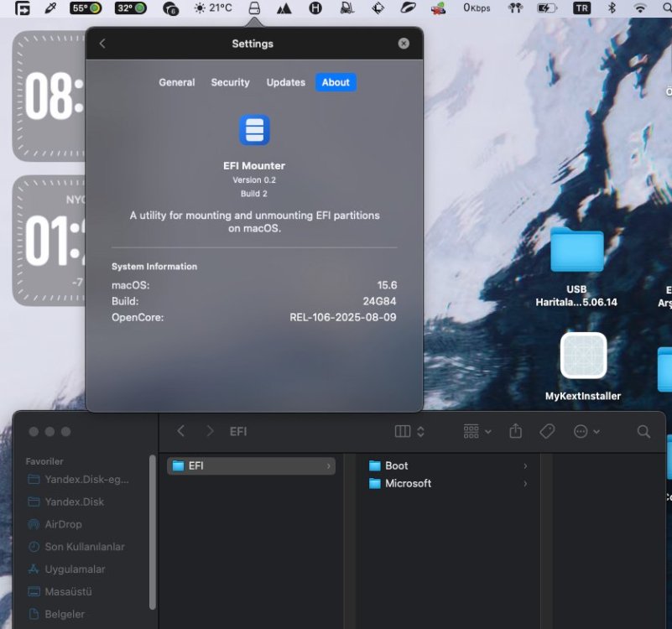Click the circled H menu bar icon
Image resolution: width=672 pixels, height=629 pixels.
tap(315, 8)
